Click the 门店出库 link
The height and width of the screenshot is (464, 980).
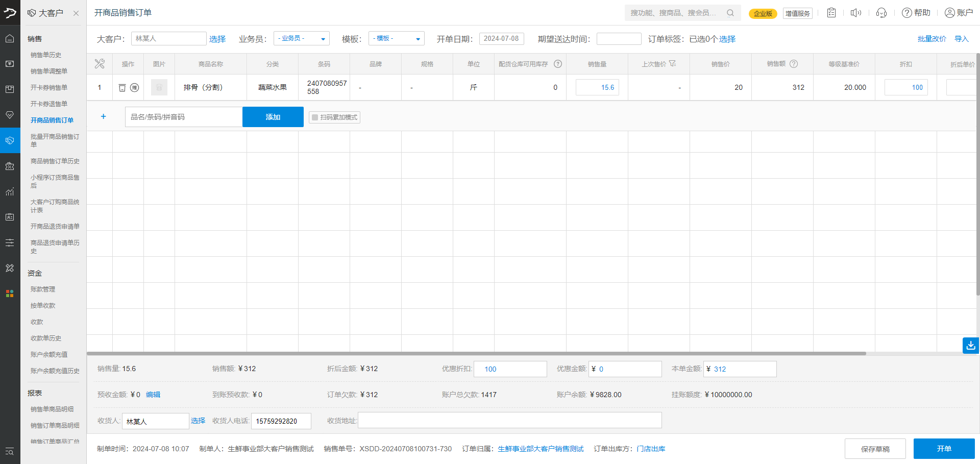coord(651,449)
